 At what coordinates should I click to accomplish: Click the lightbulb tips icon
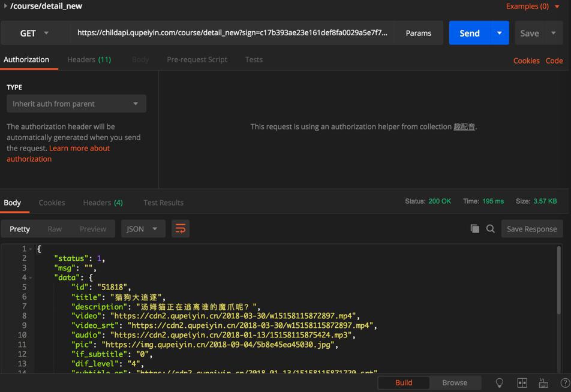499,382
